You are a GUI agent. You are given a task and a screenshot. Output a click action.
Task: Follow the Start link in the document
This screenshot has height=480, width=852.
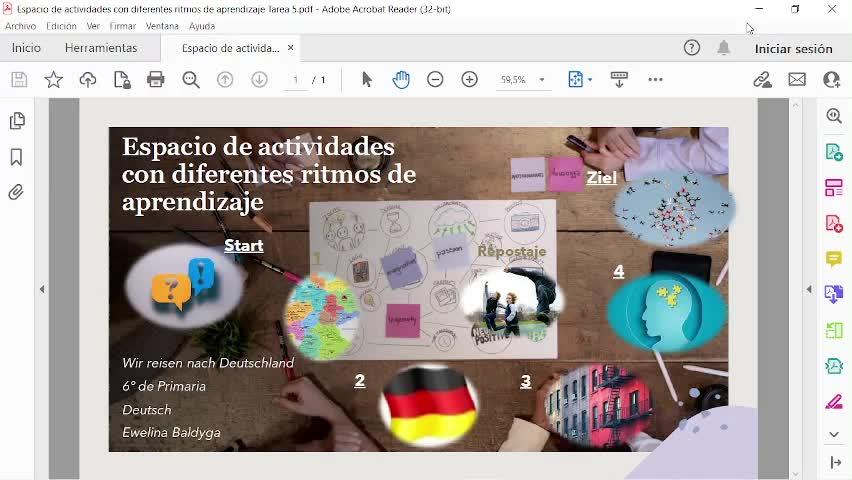tap(243, 245)
